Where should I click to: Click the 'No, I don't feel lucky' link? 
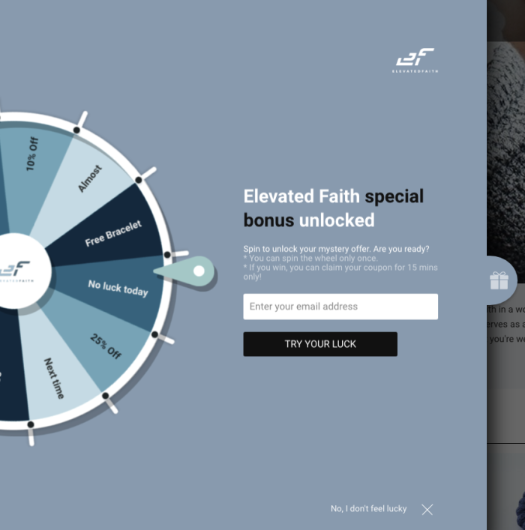tap(368, 509)
